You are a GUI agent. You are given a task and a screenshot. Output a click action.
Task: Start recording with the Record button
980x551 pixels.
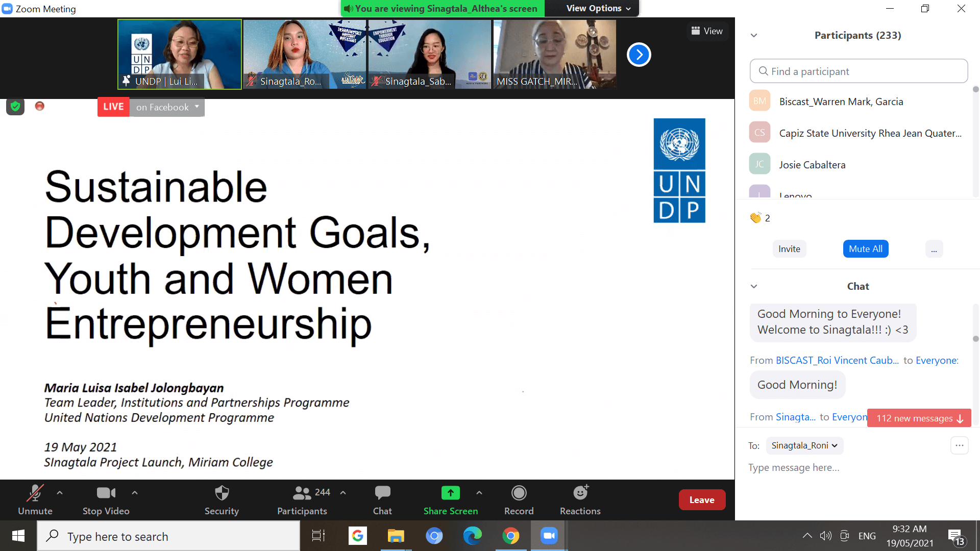pos(519,500)
